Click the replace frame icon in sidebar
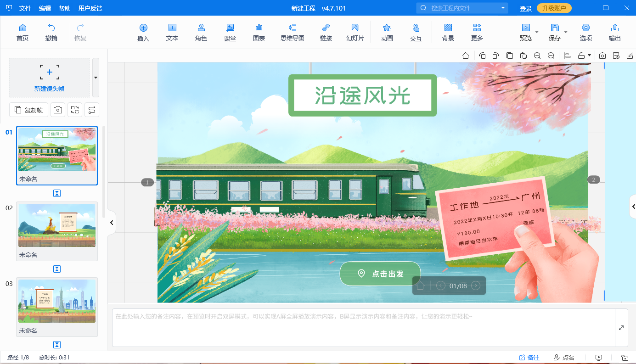 coord(75,110)
